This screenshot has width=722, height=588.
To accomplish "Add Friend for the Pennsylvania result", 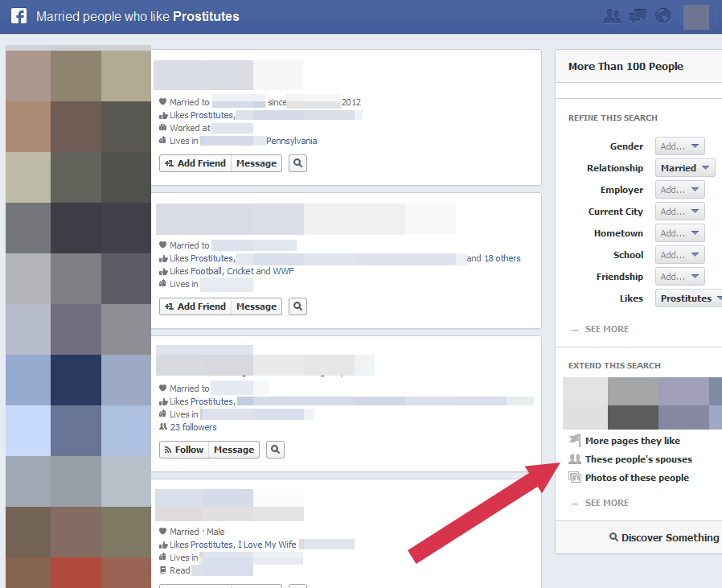I will click(195, 163).
